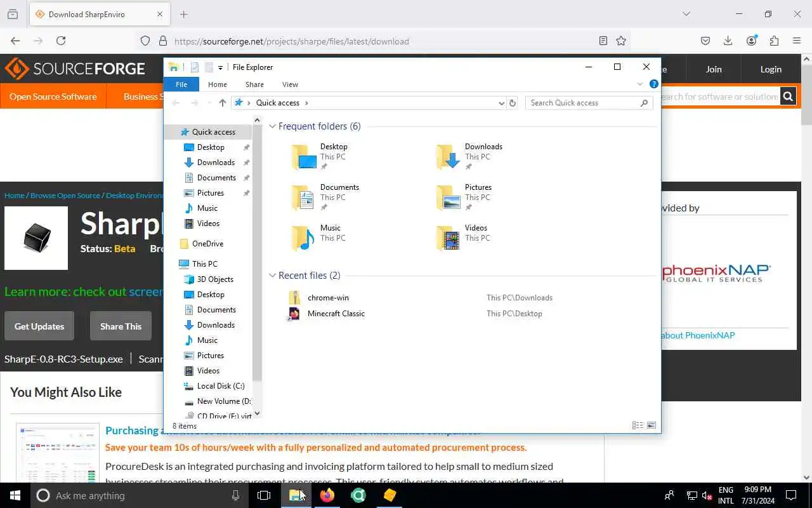Open Windows Start menu
This screenshot has width=812, height=508.
[x=15, y=495]
